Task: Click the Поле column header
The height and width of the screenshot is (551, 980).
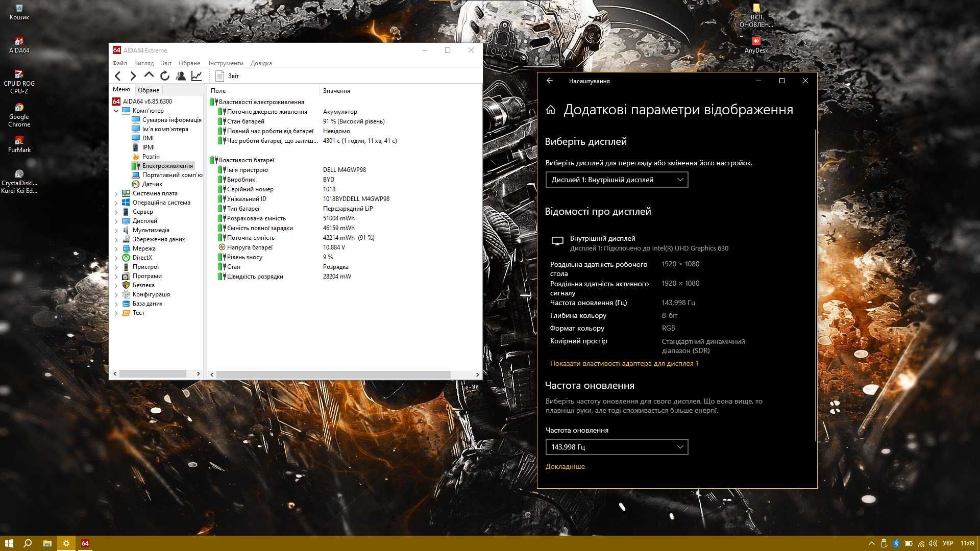Action: click(x=263, y=91)
